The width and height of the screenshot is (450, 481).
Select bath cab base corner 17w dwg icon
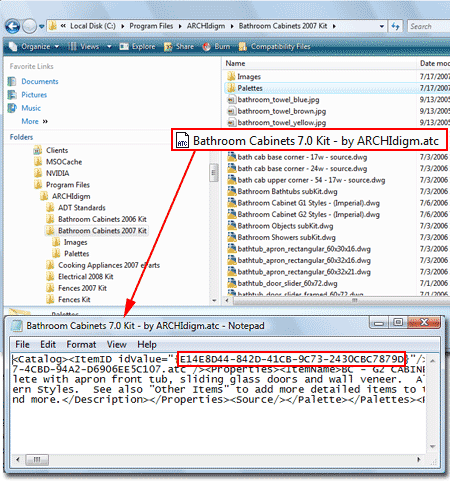231,157
